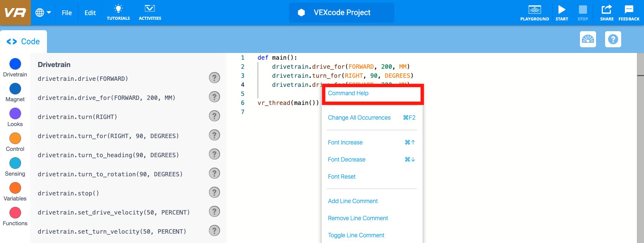Open the File menu

67,13
